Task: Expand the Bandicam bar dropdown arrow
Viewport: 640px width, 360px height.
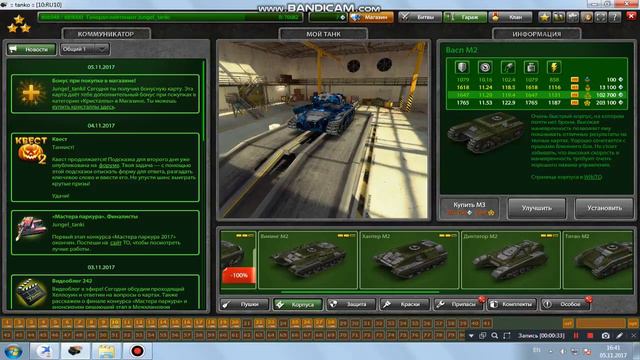Action: pyautogui.click(x=471, y=336)
